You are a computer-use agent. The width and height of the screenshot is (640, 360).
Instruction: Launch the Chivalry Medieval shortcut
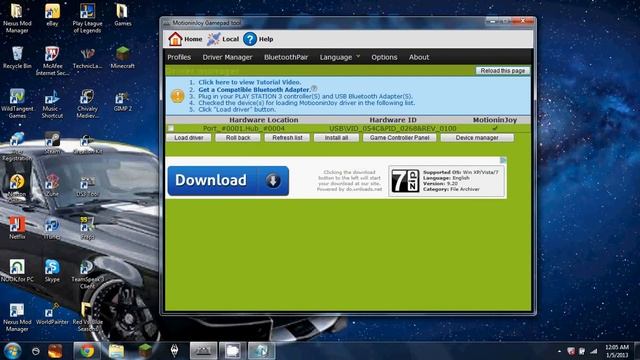pyautogui.click(x=87, y=104)
